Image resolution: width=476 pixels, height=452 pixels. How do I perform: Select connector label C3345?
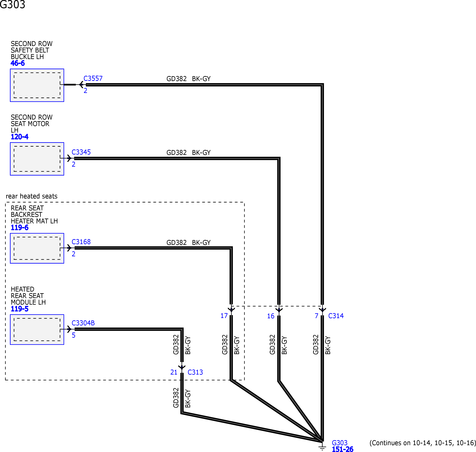click(x=81, y=152)
